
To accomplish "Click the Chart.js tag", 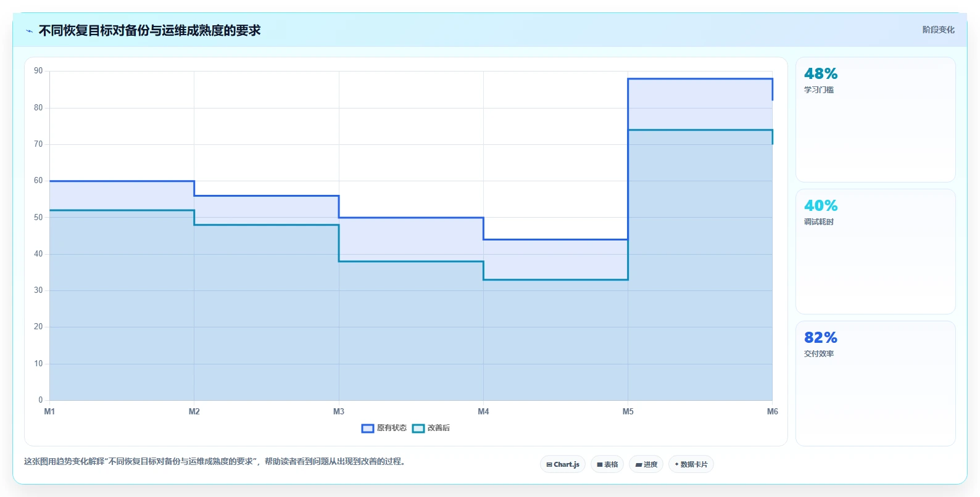I will pos(563,464).
